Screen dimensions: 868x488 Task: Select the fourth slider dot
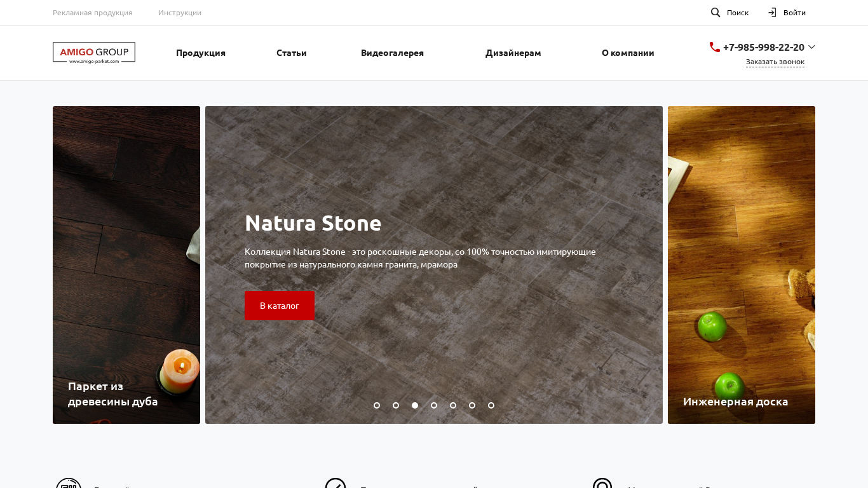tap(434, 405)
